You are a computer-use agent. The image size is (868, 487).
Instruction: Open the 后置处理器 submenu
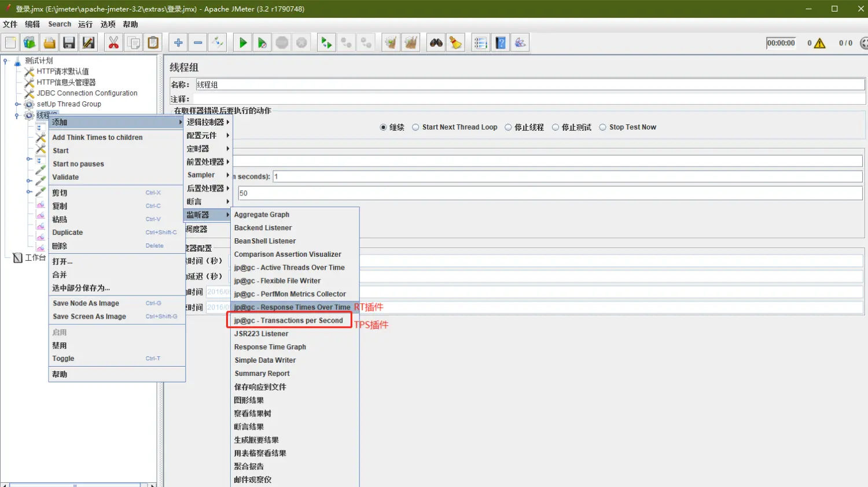click(x=207, y=188)
